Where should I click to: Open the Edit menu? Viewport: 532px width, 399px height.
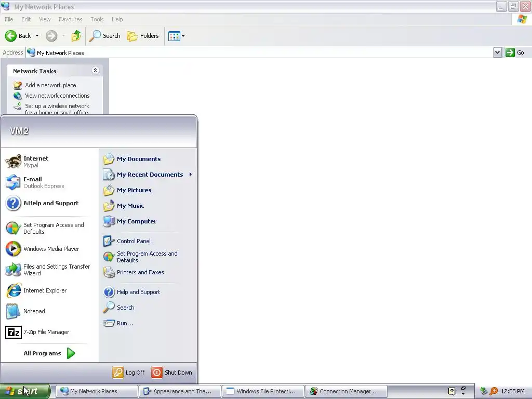click(x=26, y=19)
